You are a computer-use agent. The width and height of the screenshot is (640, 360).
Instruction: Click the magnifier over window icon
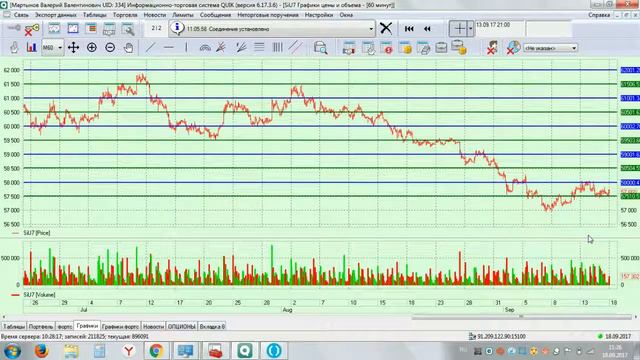click(320, 48)
